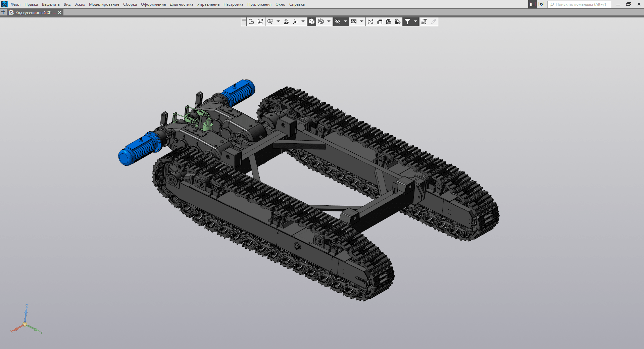Toggle the hide elements crossed-eye button
Viewport: 644px width, 349px height.
click(x=338, y=21)
